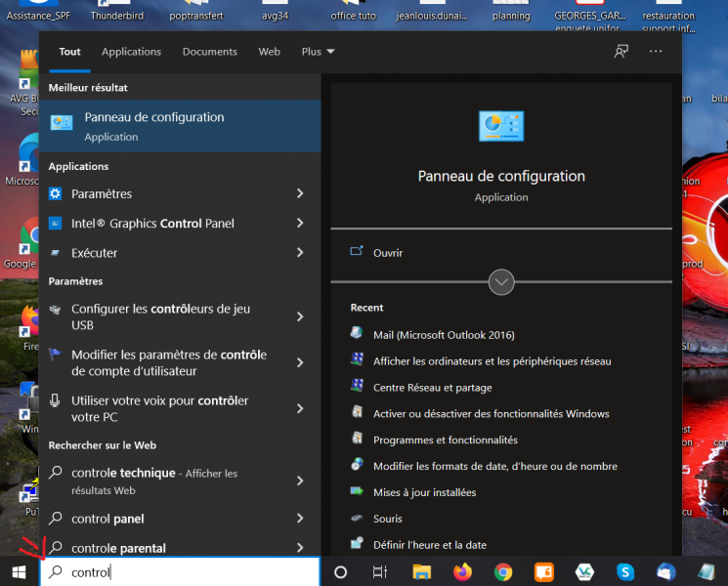Click the Exécuter run icon

pyautogui.click(x=56, y=253)
